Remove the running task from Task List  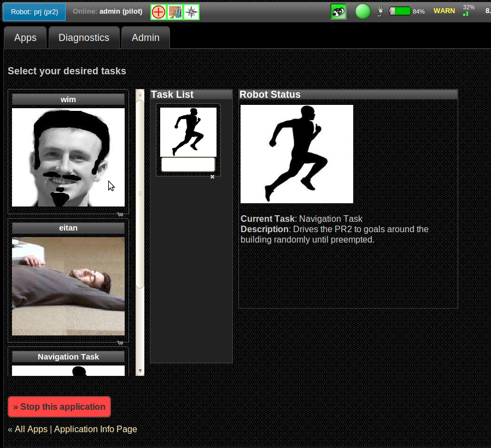pos(212,177)
